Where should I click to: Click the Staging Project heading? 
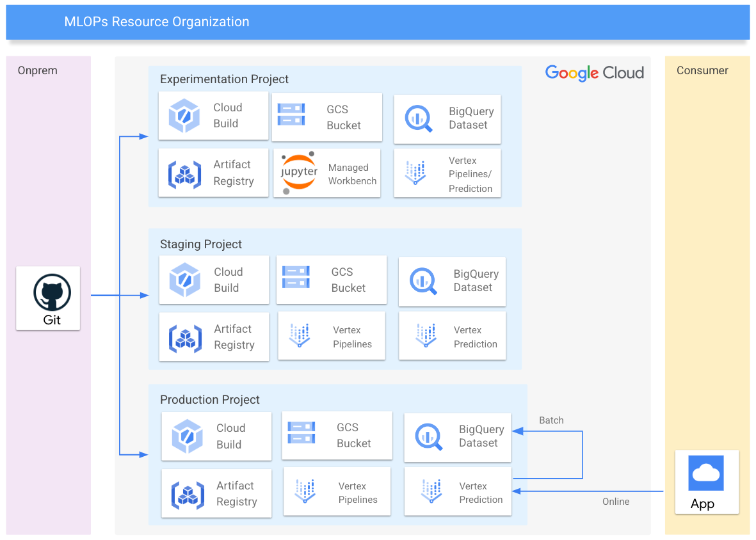(201, 244)
